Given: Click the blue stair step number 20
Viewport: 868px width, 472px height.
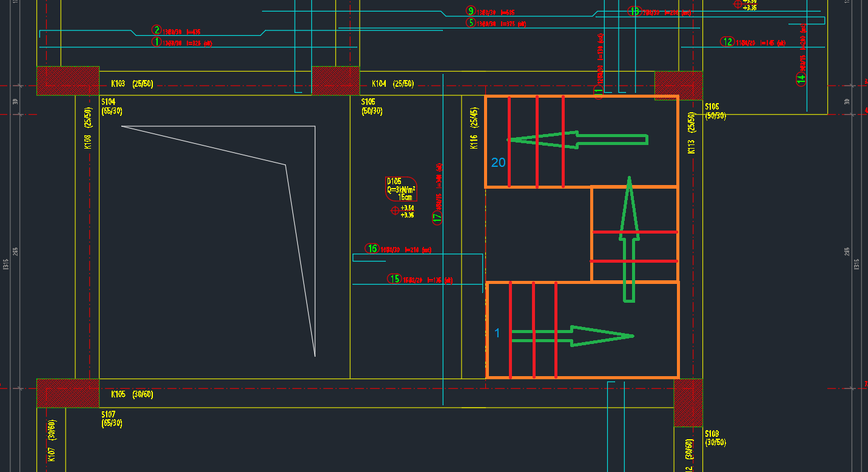Looking at the screenshot, I should [x=498, y=163].
